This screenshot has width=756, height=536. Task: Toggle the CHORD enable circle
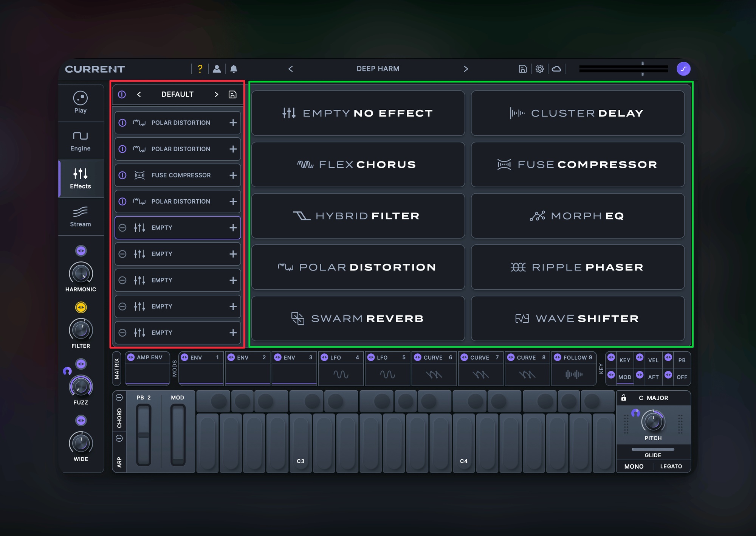(119, 398)
